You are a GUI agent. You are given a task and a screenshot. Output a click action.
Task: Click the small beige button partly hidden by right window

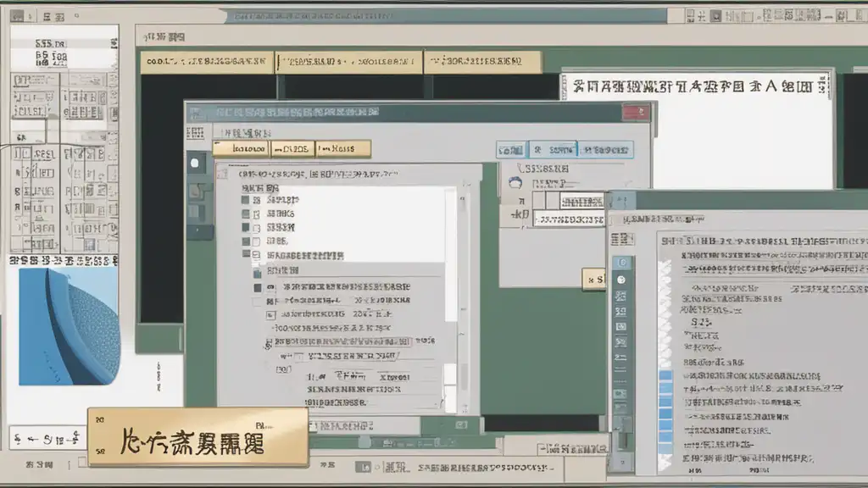[x=594, y=279]
